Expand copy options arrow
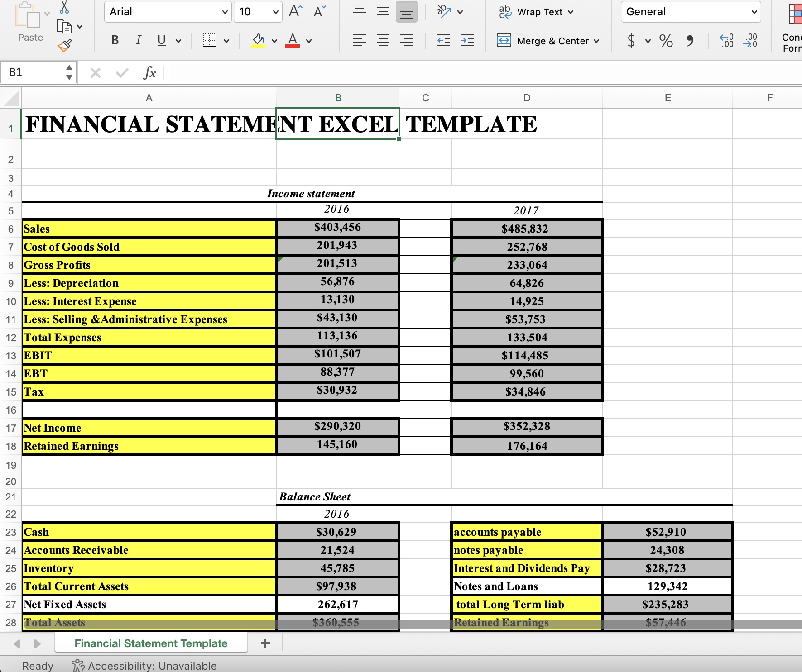Image resolution: width=802 pixels, height=672 pixels. (x=80, y=27)
